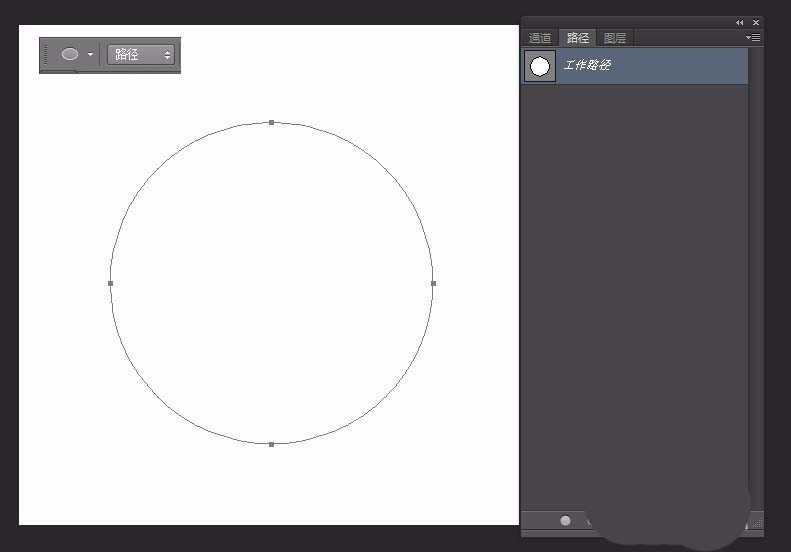Close the paths panel group

pyautogui.click(x=756, y=22)
